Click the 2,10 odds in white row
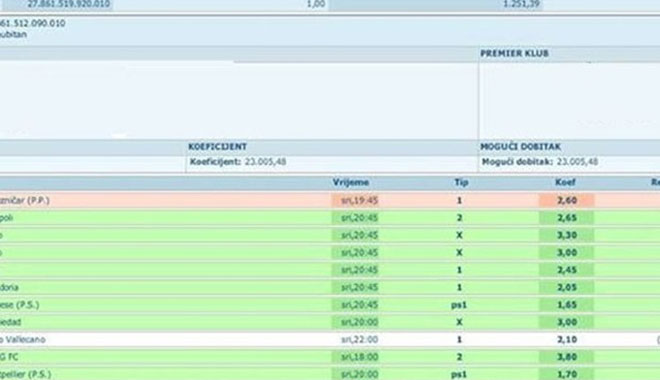The image size is (660, 380). point(567,339)
